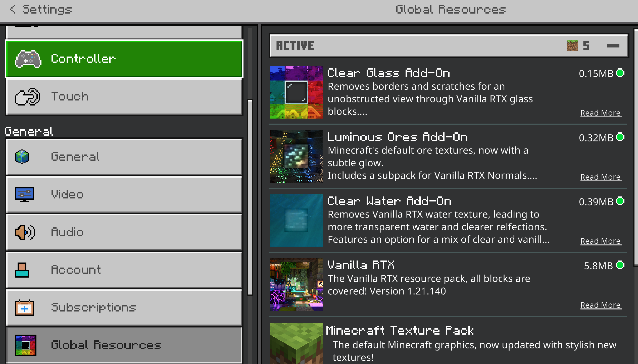Click green status dot of Vanilla RTX
The width and height of the screenshot is (638, 364).
pyautogui.click(x=620, y=265)
